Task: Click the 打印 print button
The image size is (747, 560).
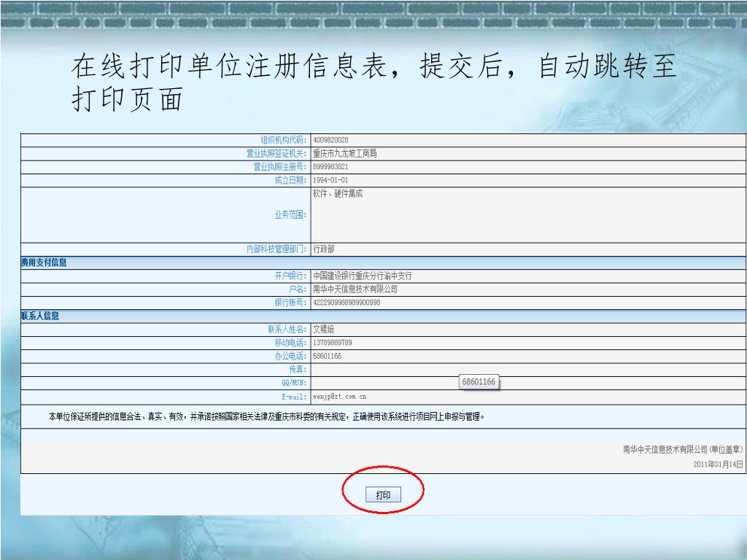Action: coord(383,495)
